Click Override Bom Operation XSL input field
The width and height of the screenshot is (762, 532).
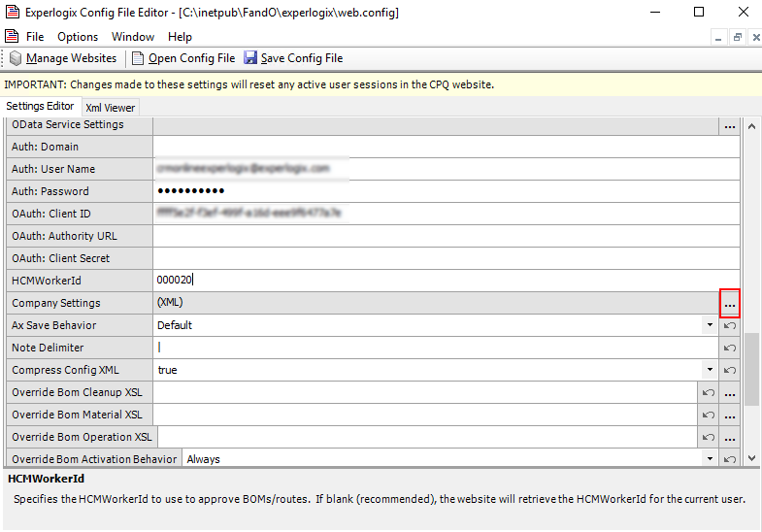pos(428,437)
